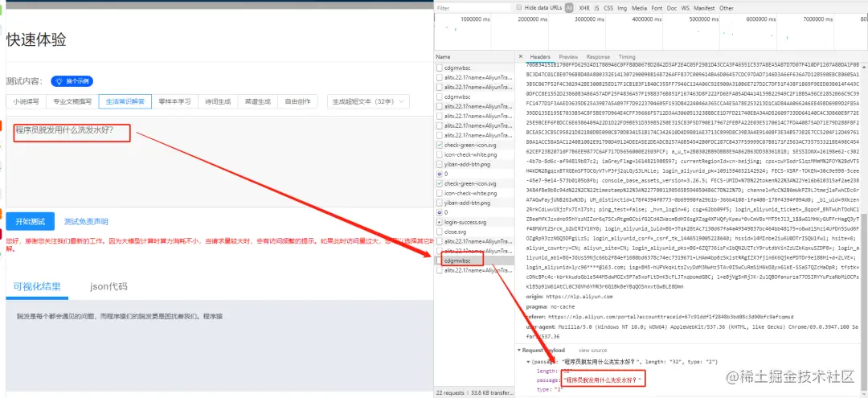Click the 22 requests status text
Viewport: 868px width, 398px height.
(x=449, y=393)
